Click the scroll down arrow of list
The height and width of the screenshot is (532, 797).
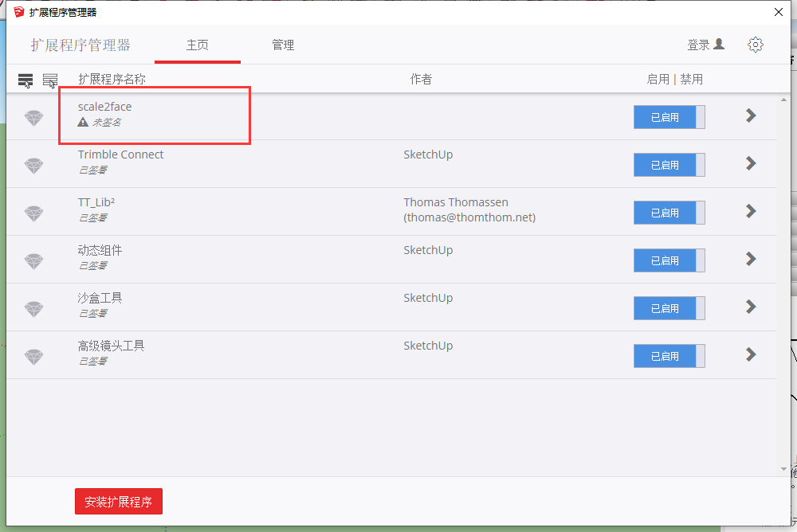coord(783,469)
